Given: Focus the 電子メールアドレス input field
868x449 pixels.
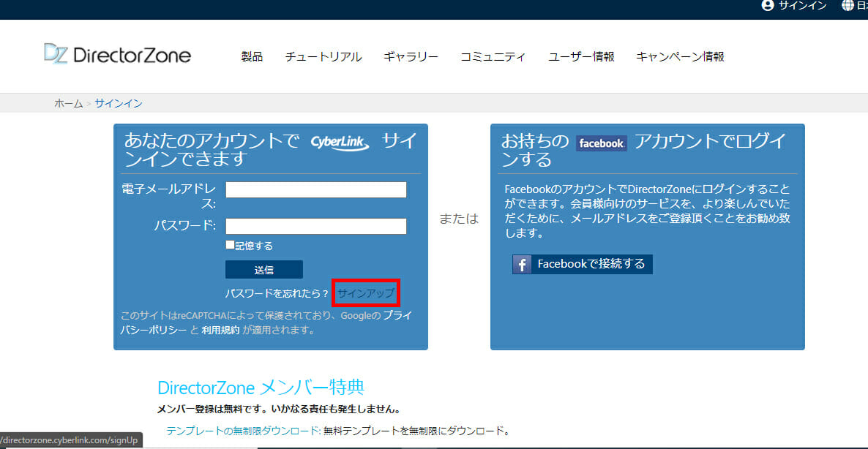Looking at the screenshot, I should pos(316,189).
